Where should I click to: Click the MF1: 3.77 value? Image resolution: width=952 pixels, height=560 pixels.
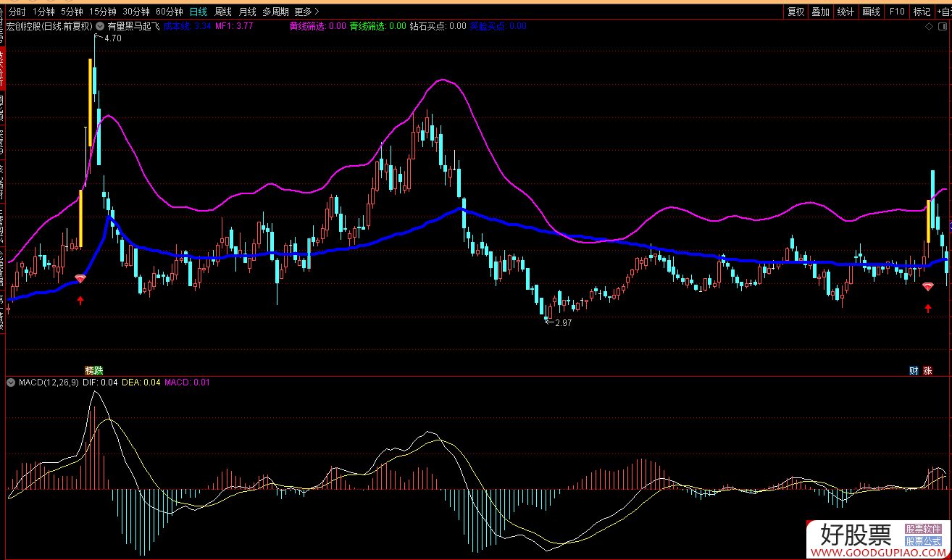click(x=234, y=26)
